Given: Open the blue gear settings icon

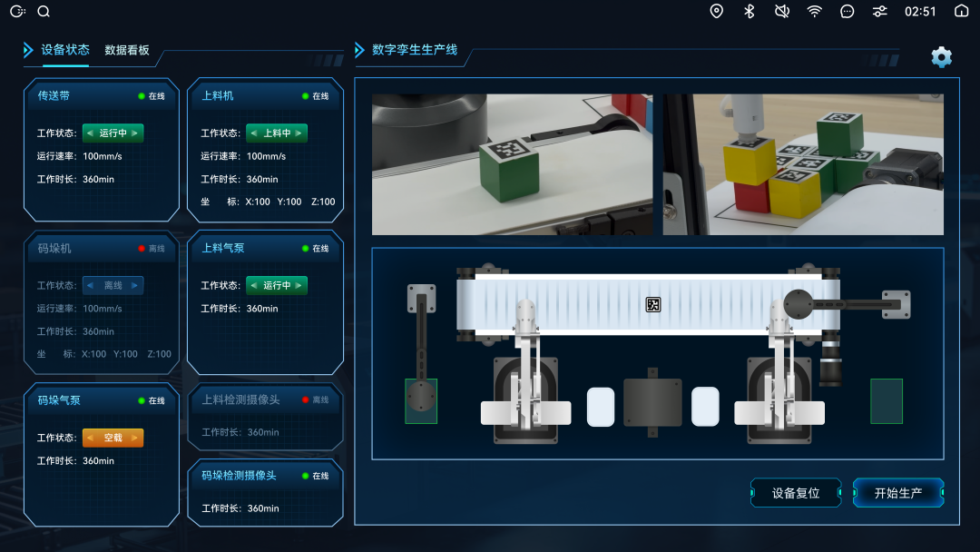Looking at the screenshot, I should tap(941, 57).
